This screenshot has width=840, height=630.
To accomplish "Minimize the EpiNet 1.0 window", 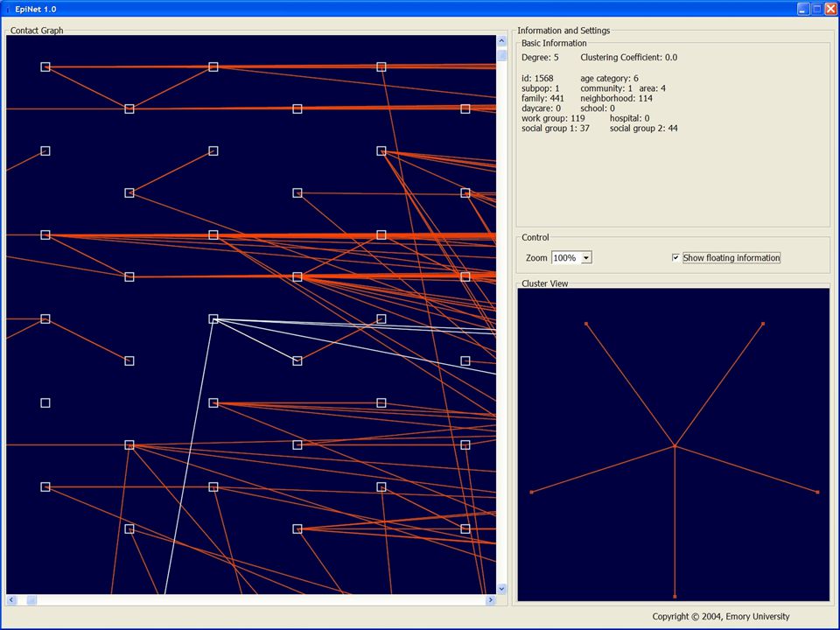I will coord(803,9).
